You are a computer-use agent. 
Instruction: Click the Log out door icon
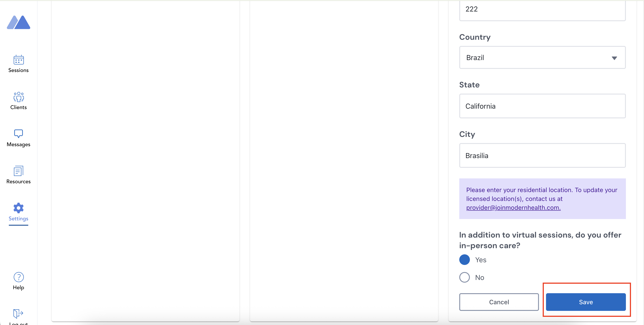tap(18, 313)
